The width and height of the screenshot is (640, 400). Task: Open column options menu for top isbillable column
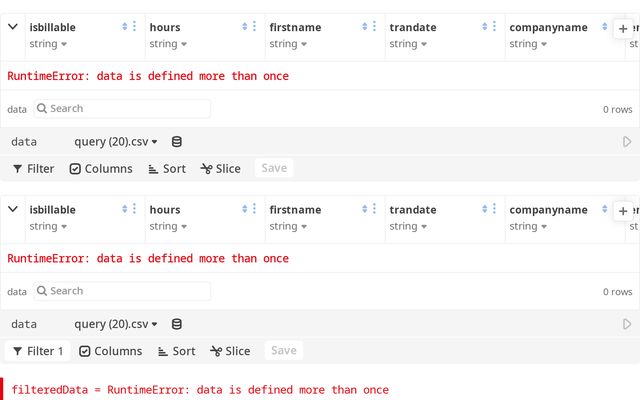135,26
